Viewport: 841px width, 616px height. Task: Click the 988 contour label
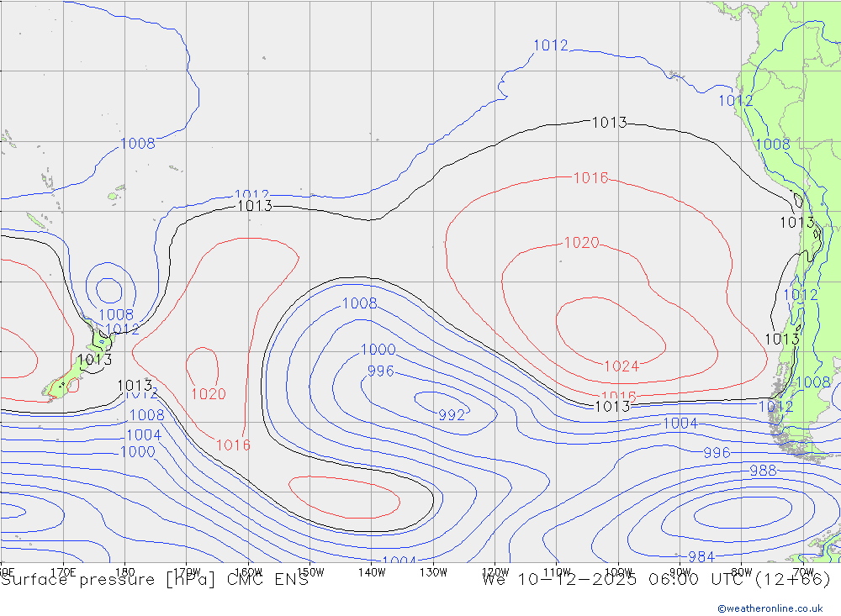pyautogui.click(x=763, y=471)
